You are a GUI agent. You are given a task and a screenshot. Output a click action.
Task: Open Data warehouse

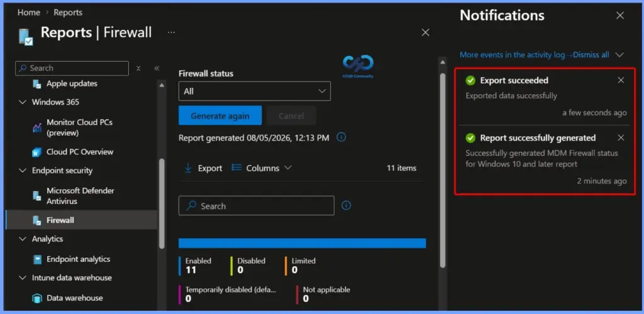click(x=74, y=298)
